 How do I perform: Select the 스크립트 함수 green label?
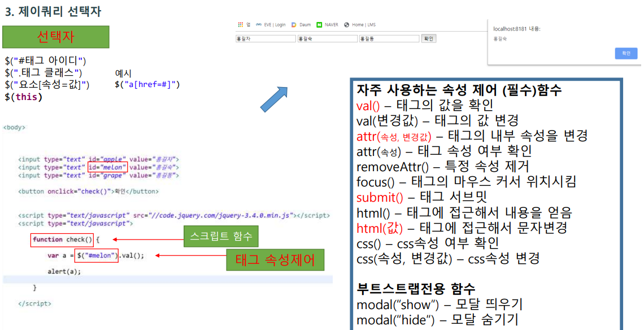(x=220, y=236)
